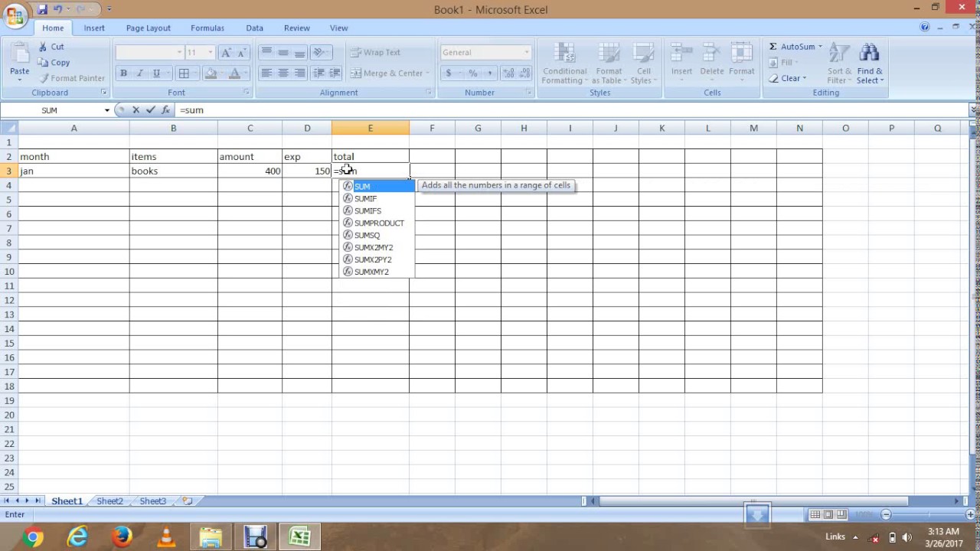Screen dimensions: 980x551
Task: Open the font name dropdown
Action: [x=179, y=52]
